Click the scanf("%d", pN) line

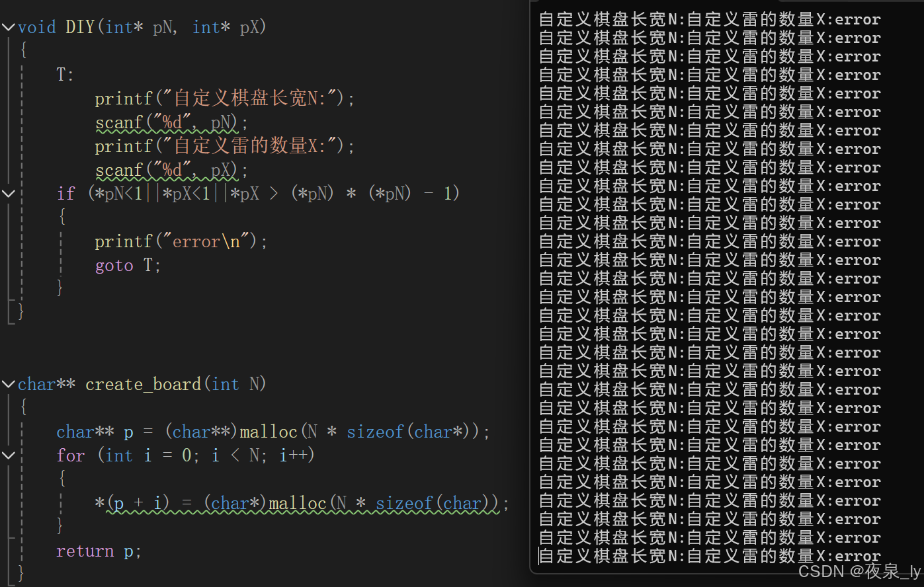click(x=172, y=123)
